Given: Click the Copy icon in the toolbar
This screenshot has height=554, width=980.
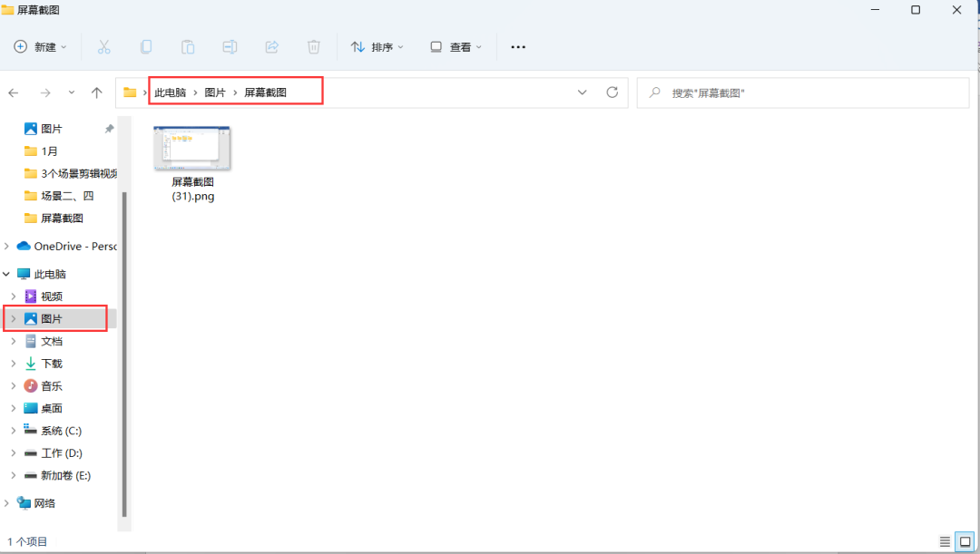Looking at the screenshot, I should [x=145, y=46].
